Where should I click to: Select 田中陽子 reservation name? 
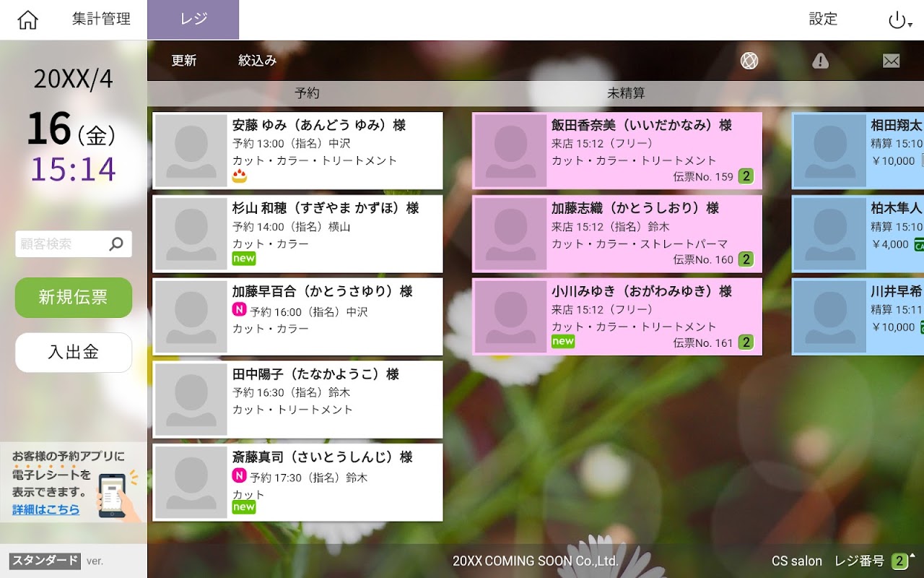(x=315, y=374)
